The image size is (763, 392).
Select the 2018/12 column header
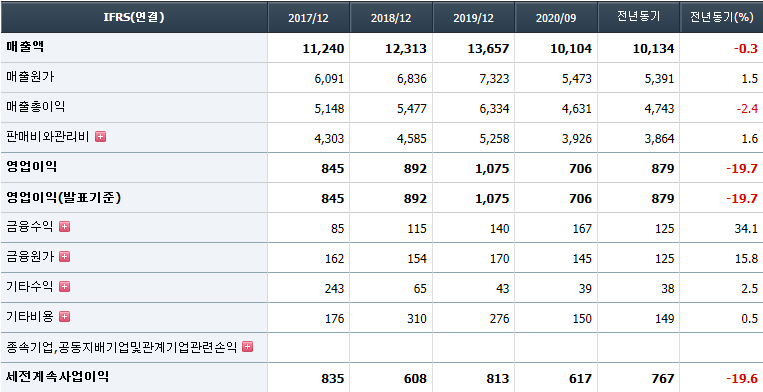point(391,18)
